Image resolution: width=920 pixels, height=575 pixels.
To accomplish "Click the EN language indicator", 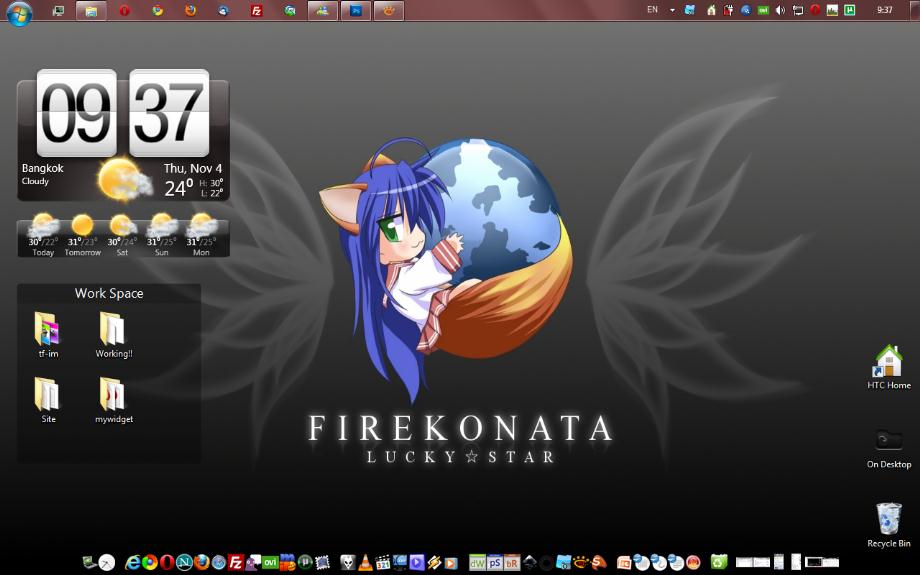I will click(x=652, y=9).
